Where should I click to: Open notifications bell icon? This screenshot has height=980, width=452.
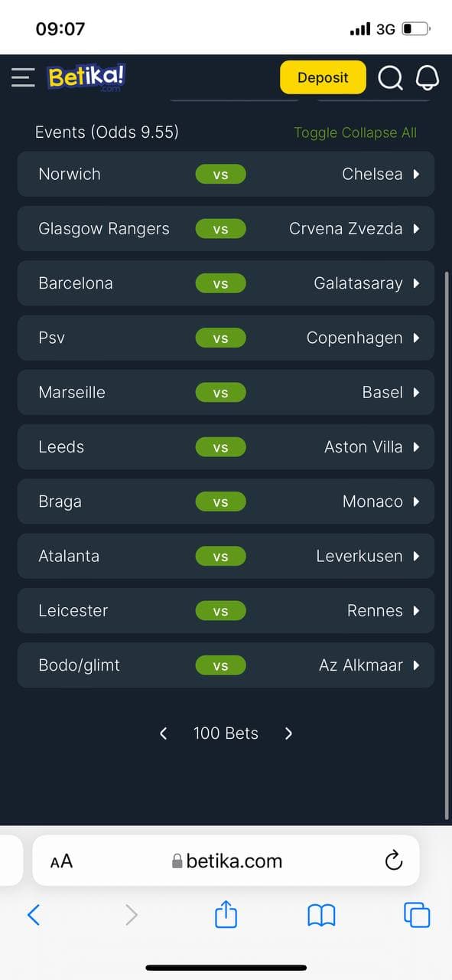(428, 77)
